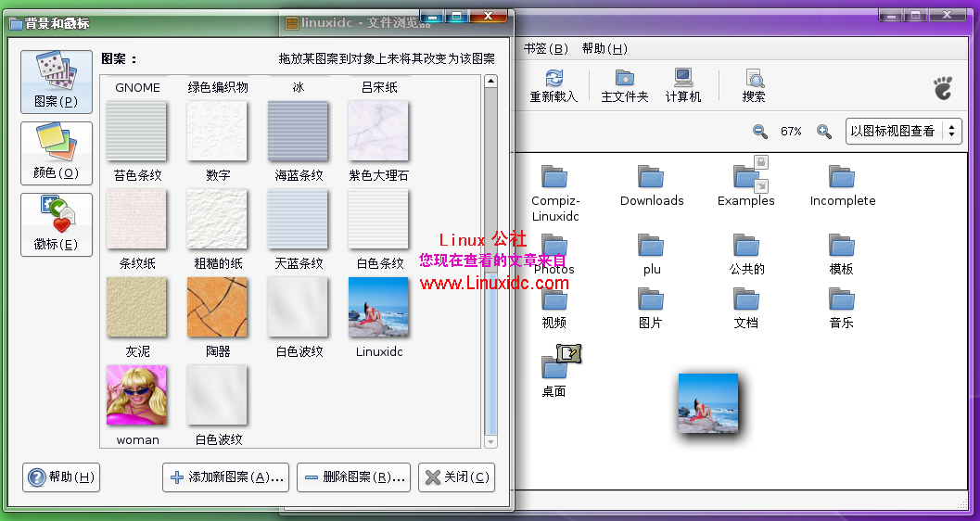Viewport: 980px width, 521px height.
Task: Go to 主文件夹 home folder
Action: (624, 85)
